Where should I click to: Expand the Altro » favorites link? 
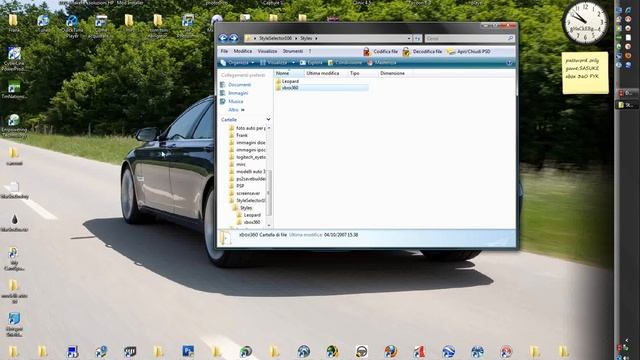coord(236,110)
